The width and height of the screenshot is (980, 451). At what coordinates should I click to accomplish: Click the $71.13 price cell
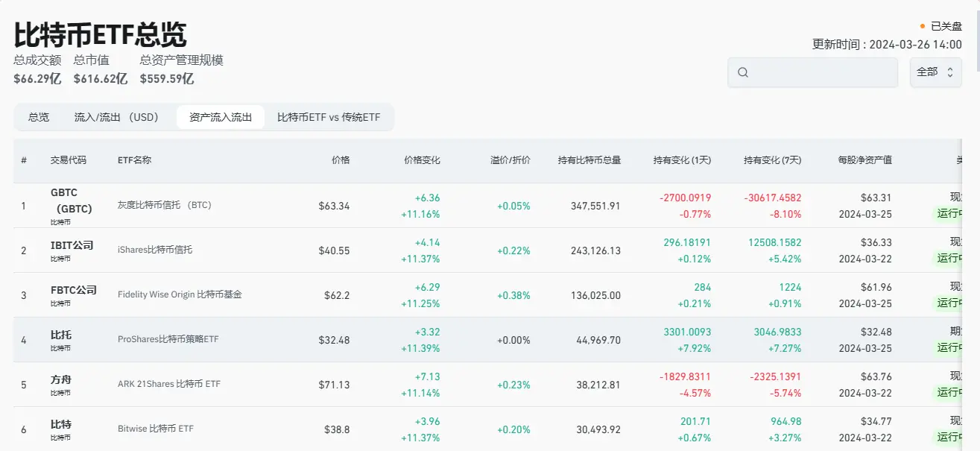335,385
